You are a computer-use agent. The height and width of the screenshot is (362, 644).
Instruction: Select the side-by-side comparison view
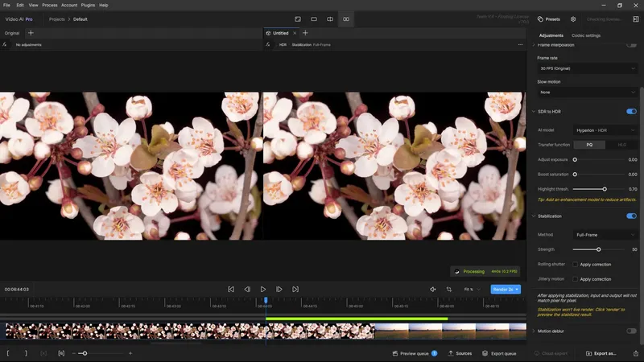[346, 19]
